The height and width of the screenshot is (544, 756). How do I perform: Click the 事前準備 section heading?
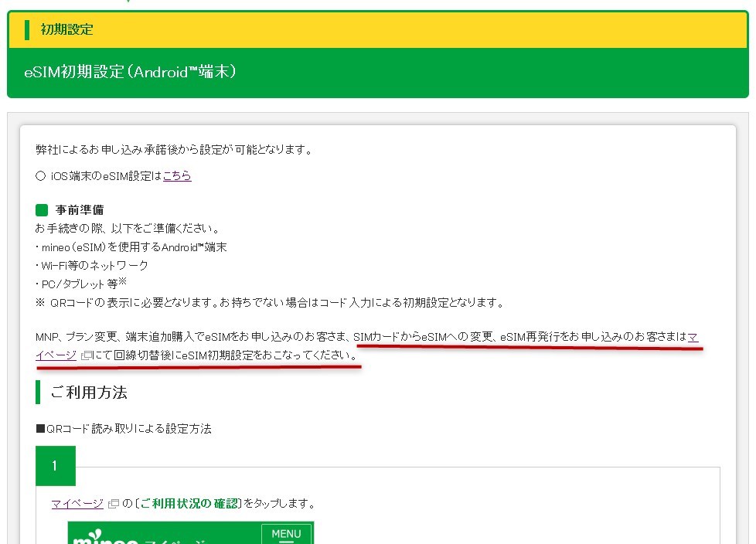(79, 210)
